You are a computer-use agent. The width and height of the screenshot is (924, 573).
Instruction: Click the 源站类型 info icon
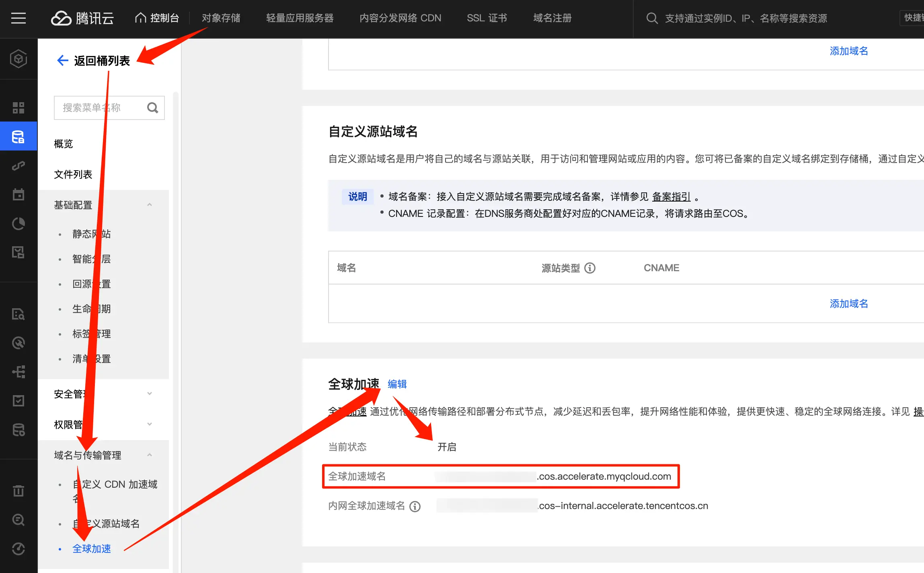(x=589, y=268)
